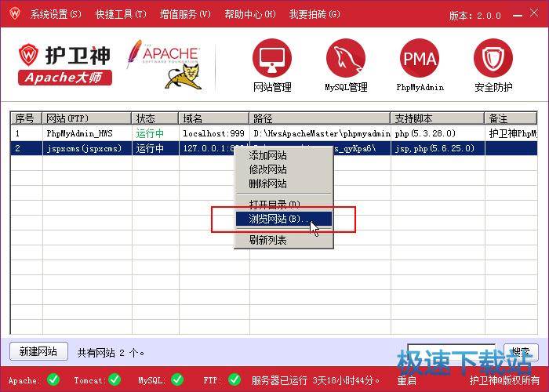The height and width of the screenshot is (392, 549).
Task: Select the jspxcms(jspxcms) site cell
Action: pos(87,148)
